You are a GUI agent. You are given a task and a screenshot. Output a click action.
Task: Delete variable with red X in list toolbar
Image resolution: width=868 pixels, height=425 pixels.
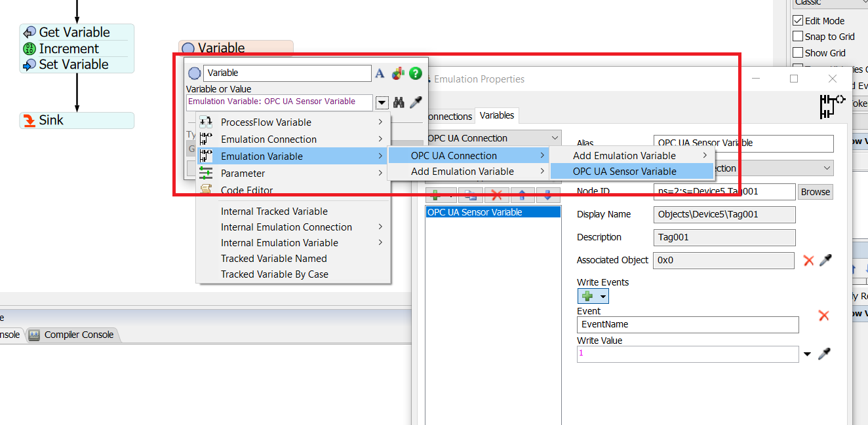click(496, 194)
